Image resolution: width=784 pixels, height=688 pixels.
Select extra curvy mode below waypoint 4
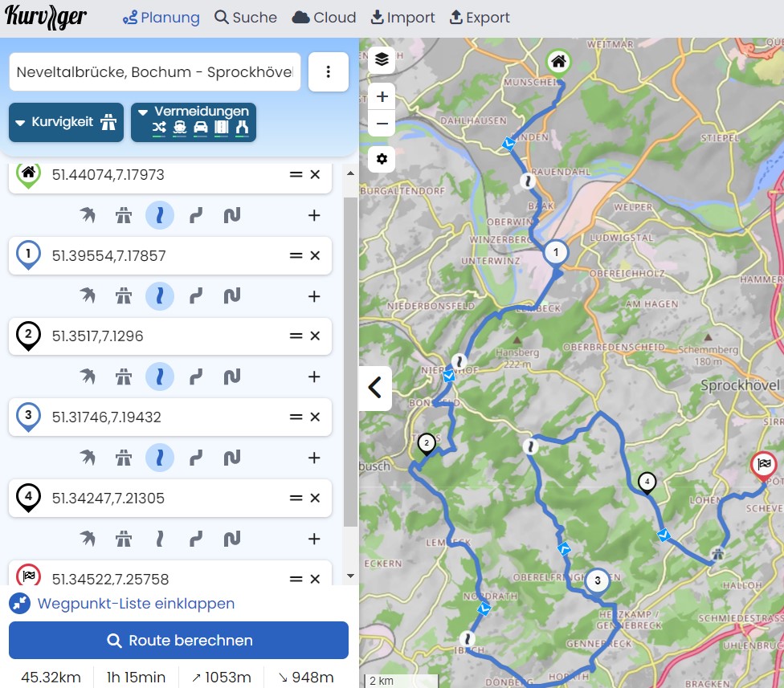[232, 538]
